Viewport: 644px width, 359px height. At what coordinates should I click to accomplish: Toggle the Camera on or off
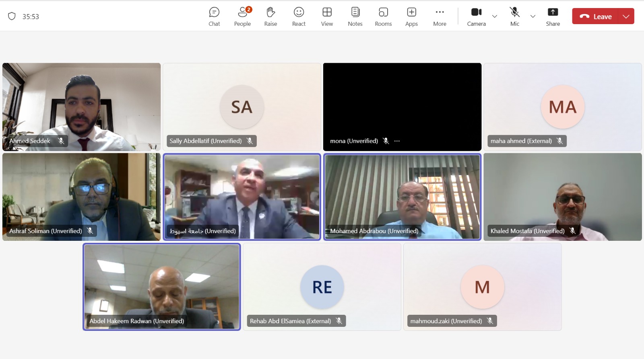476,16
